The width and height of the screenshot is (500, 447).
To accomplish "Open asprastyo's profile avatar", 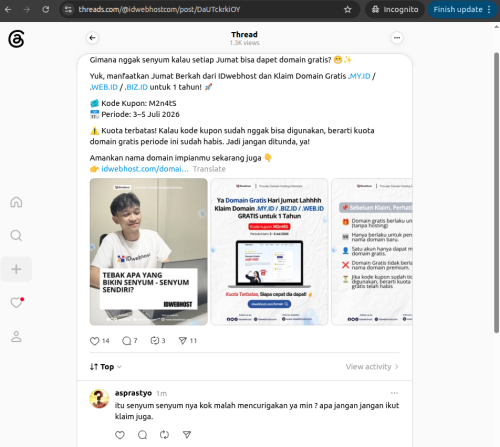I will click(99, 398).
